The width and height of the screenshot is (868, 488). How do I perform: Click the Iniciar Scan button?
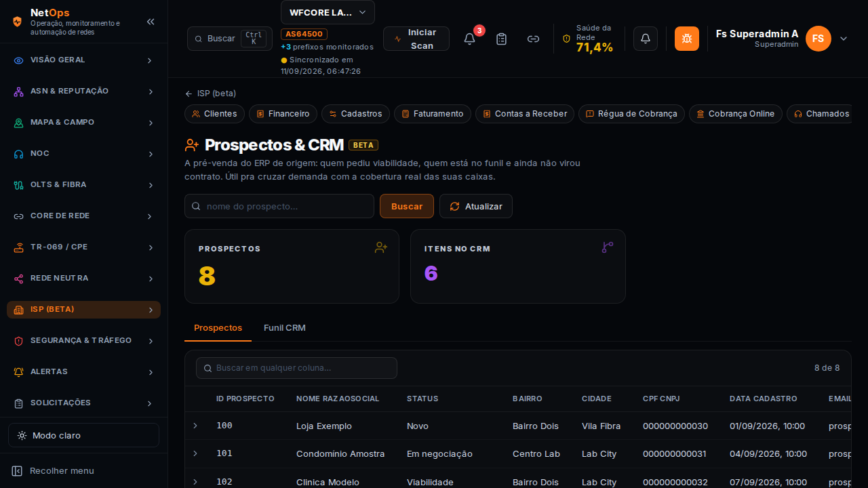tap(416, 39)
